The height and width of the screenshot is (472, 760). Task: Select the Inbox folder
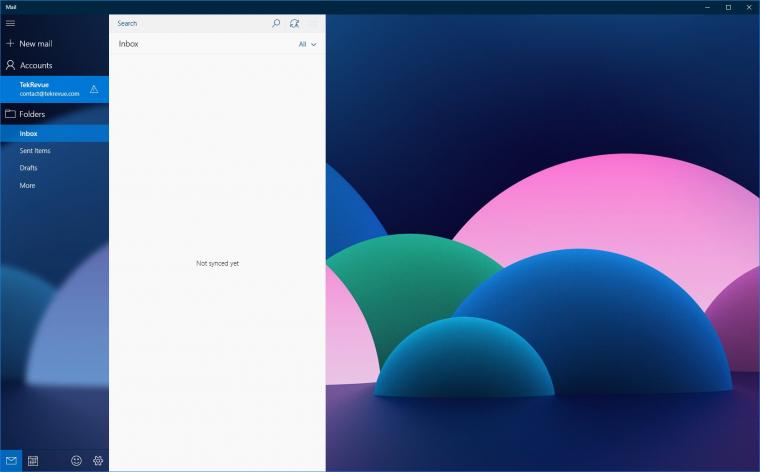(54, 133)
